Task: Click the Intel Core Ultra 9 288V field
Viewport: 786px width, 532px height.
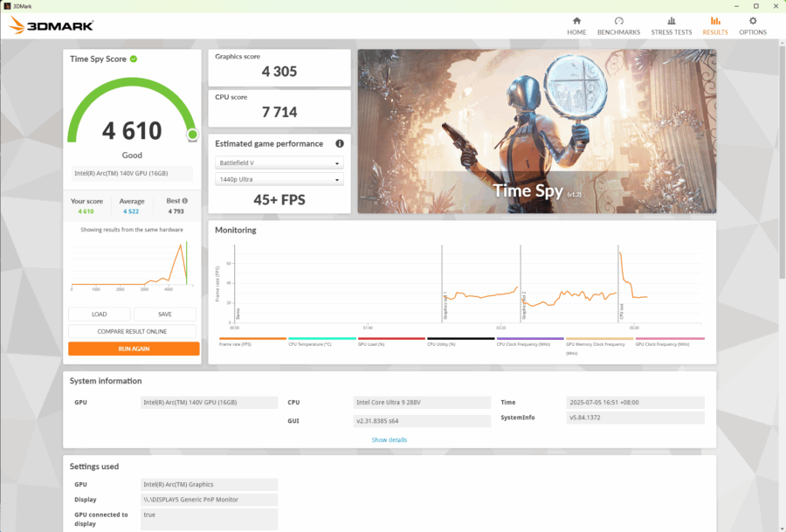Action: 422,402
